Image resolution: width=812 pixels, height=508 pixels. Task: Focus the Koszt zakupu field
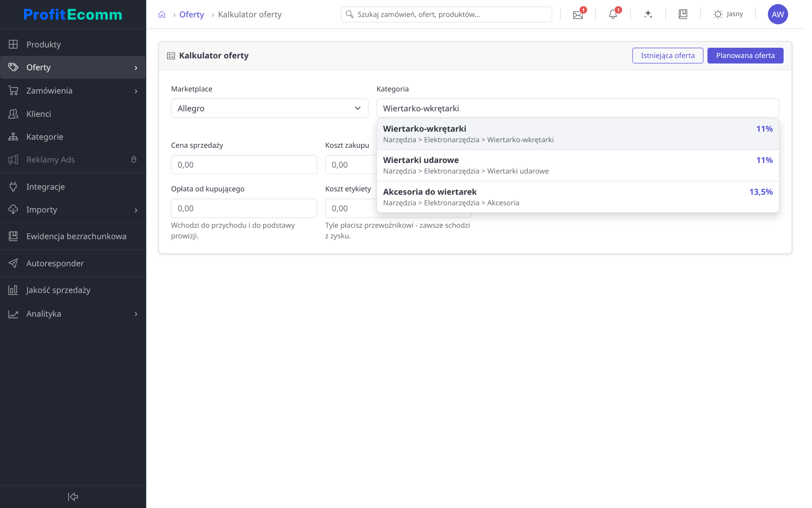[351, 165]
